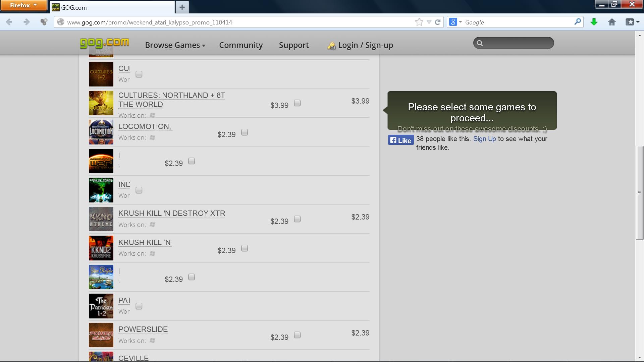Reload the page with the refresh icon
This screenshot has height=362, width=644.
[437, 22]
